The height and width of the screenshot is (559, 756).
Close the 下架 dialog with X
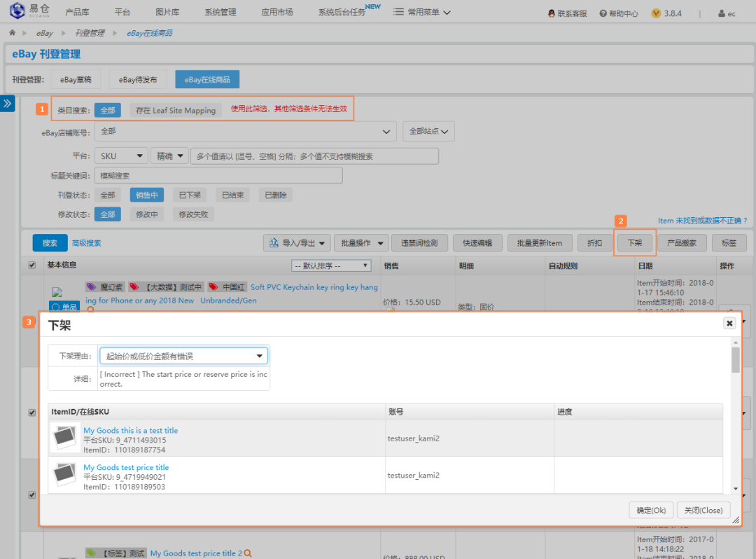pyautogui.click(x=729, y=323)
